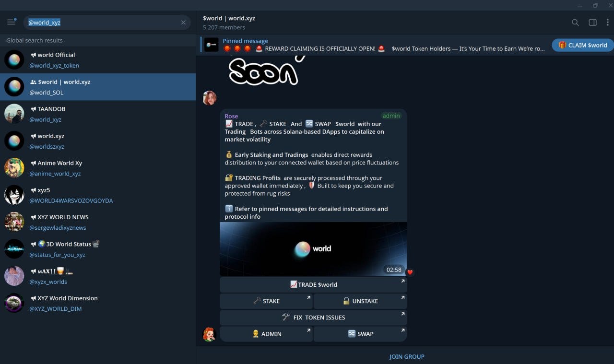The image size is (614, 364).
Task: Click Rose's avatar beside the ADMIN button
Action: point(210,334)
